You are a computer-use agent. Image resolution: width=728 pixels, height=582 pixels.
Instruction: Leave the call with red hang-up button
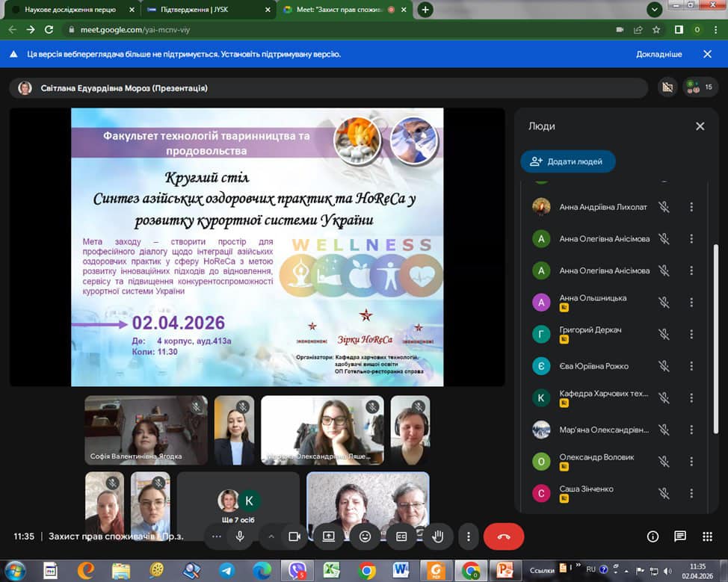(503, 536)
